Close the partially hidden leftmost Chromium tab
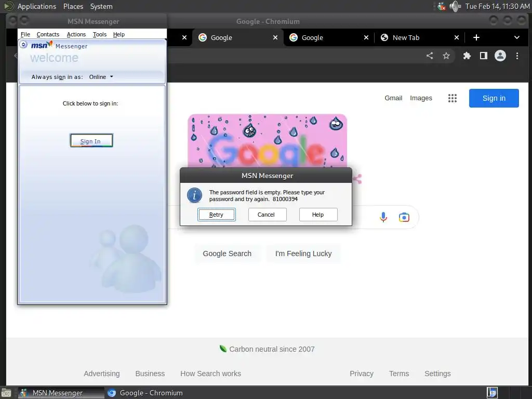The width and height of the screenshot is (532, 399). click(184, 37)
